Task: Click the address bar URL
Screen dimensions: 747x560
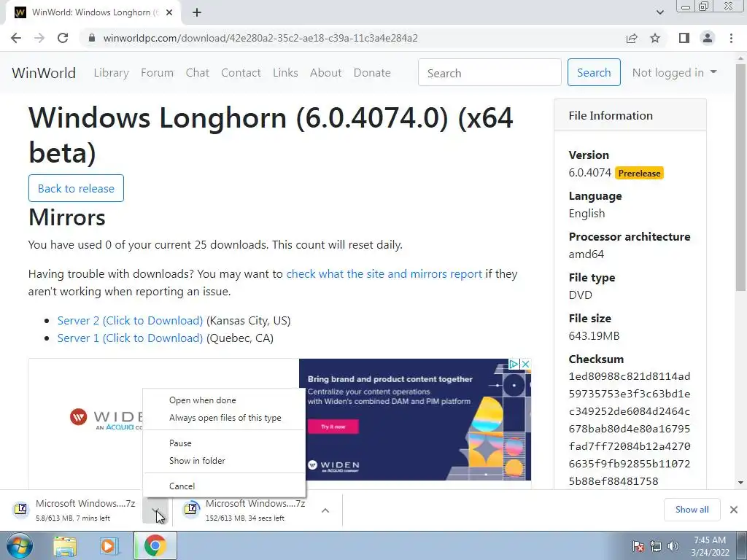Action: coord(260,38)
